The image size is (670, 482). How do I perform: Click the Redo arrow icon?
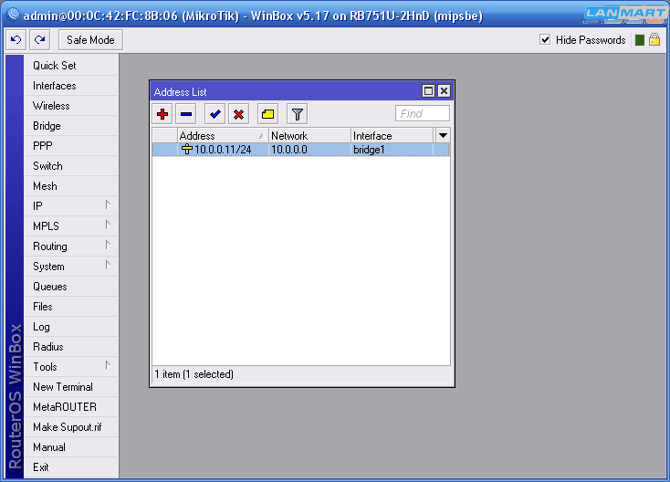[40, 40]
